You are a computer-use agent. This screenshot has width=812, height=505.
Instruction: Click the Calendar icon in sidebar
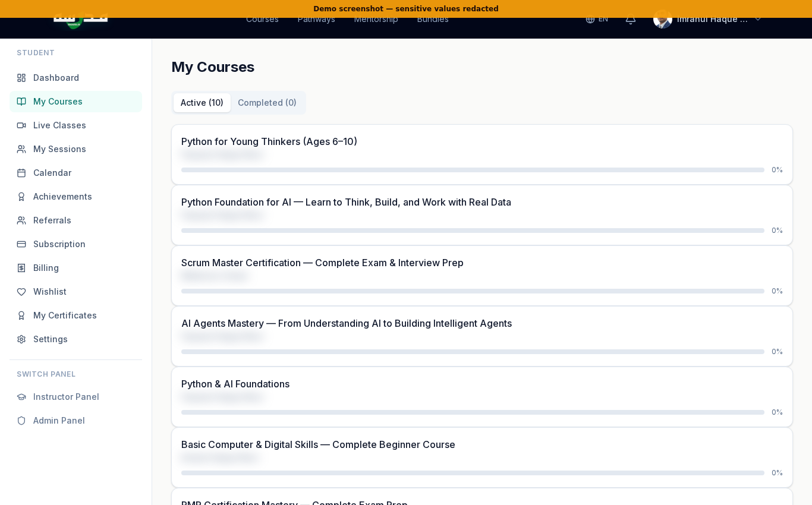(21, 173)
